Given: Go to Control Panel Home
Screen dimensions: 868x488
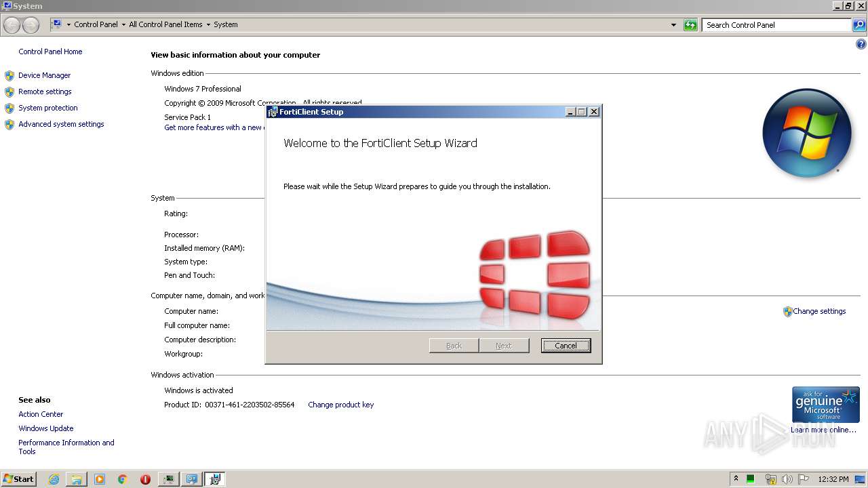Looking at the screenshot, I should (50, 52).
